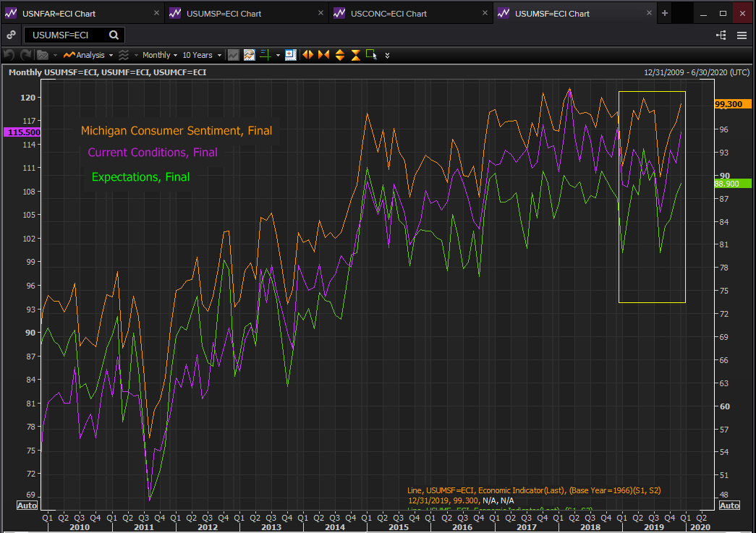Open the related-apps tree icon at top right
Viewport: 756px width, 533px height.
[x=721, y=35]
